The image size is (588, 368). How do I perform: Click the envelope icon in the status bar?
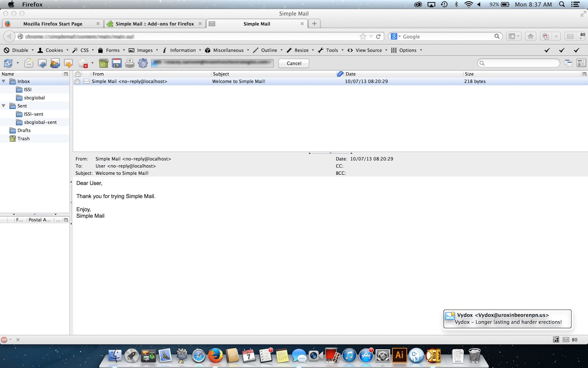pos(566,340)
